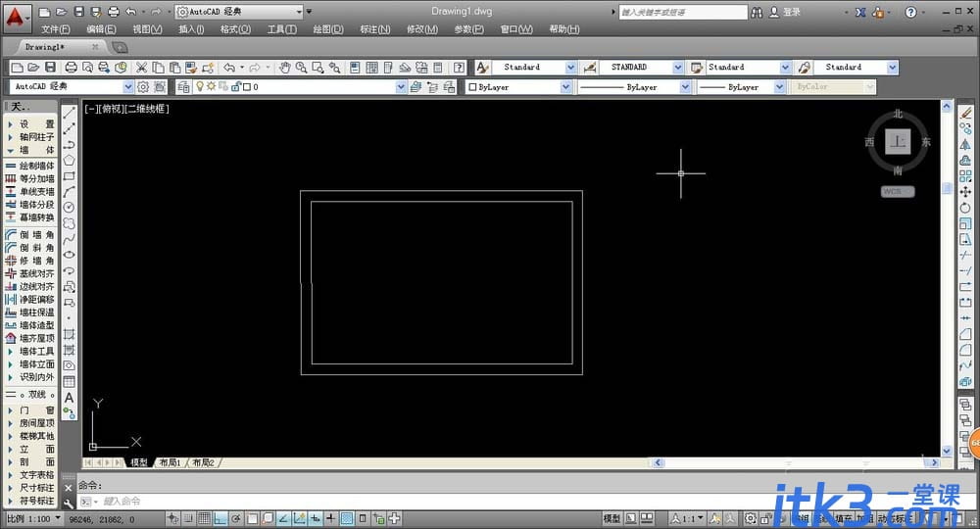The width and height of the screenshot is (980, 529).
Task: Open the 修改(M) menu
Action: (422, 29)
